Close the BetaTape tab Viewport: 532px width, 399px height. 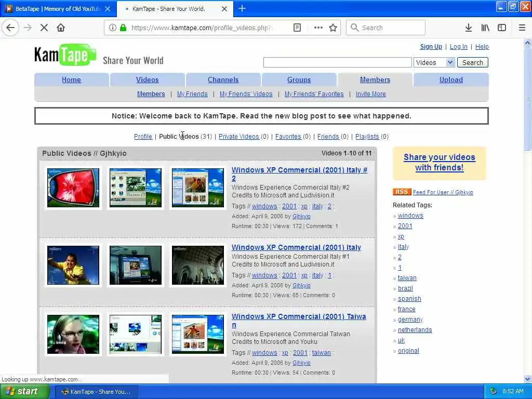point(108,9)
